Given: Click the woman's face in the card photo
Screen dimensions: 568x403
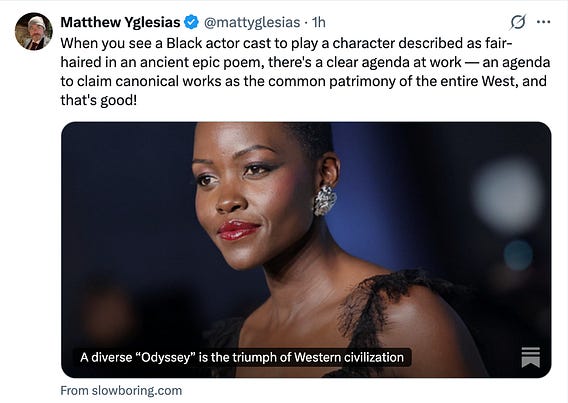Looking at the screenshot, I should pos(250,196).
